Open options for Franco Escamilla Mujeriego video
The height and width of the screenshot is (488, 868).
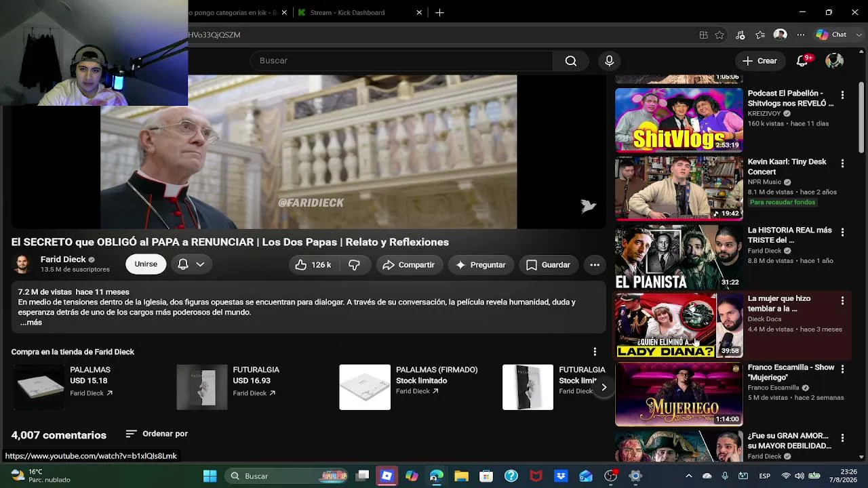click(842, 369)
